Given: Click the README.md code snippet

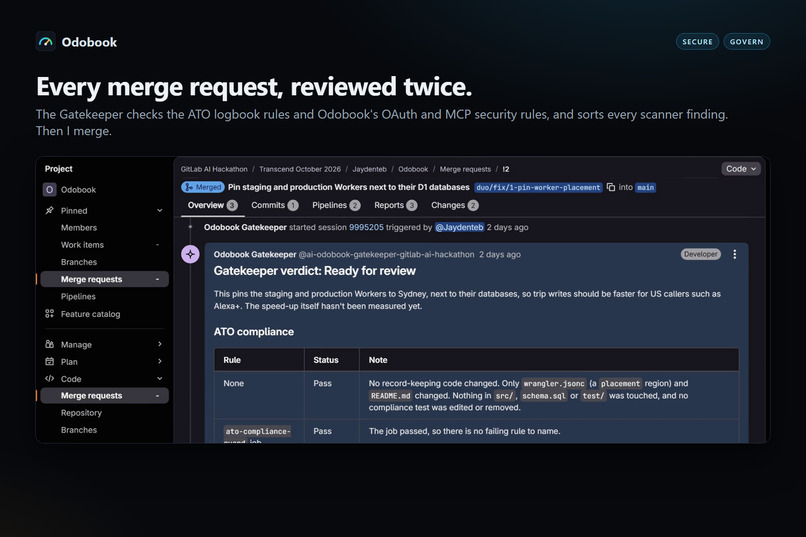Looking at the screenshot, I should pyautogui.click(x=391, y=396).
